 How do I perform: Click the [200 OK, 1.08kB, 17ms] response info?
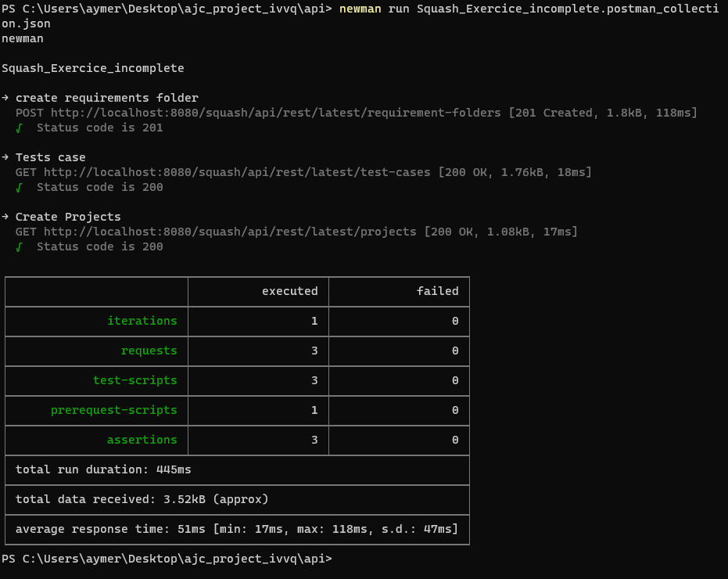[x=501, y=232]
